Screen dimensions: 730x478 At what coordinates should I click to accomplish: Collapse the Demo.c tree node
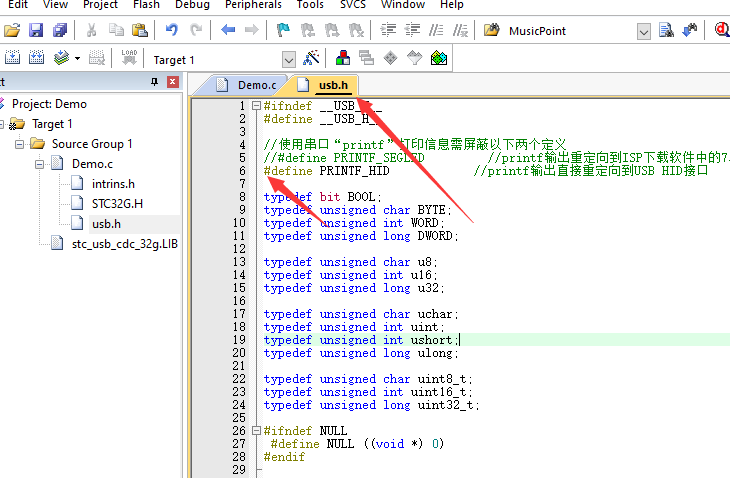point(40,164)
